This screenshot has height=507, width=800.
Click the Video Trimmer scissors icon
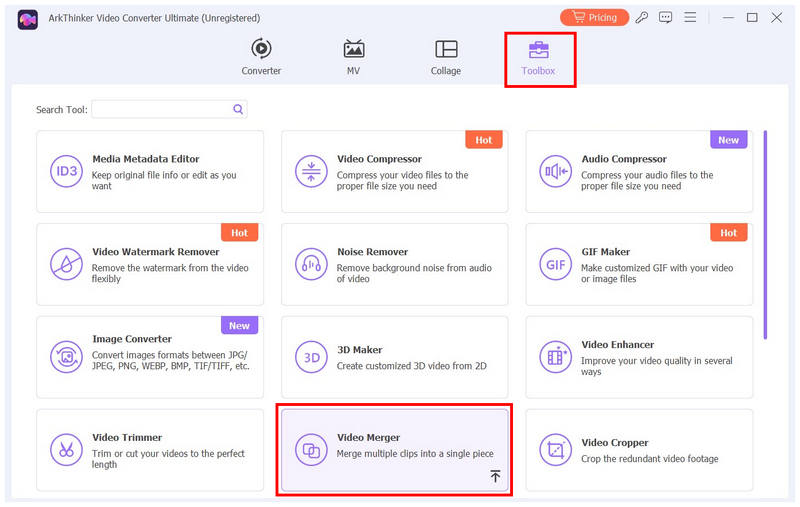click(66, 450)
